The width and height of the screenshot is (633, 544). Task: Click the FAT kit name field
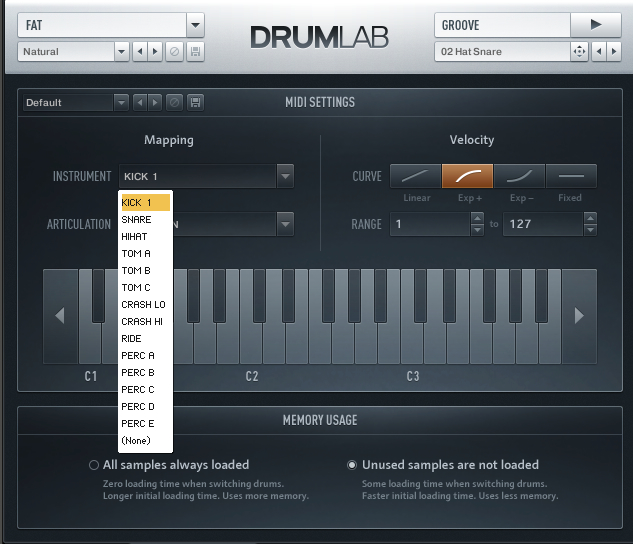tap(102, 25)
